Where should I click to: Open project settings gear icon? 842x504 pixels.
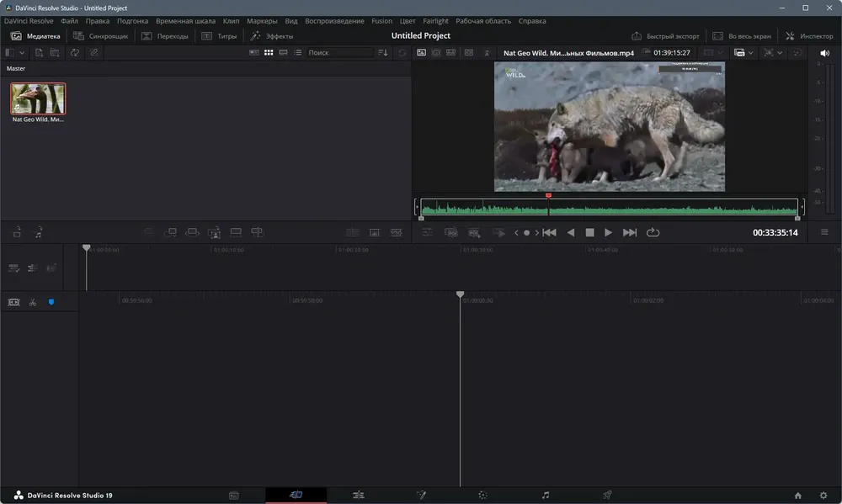(823, 496)
